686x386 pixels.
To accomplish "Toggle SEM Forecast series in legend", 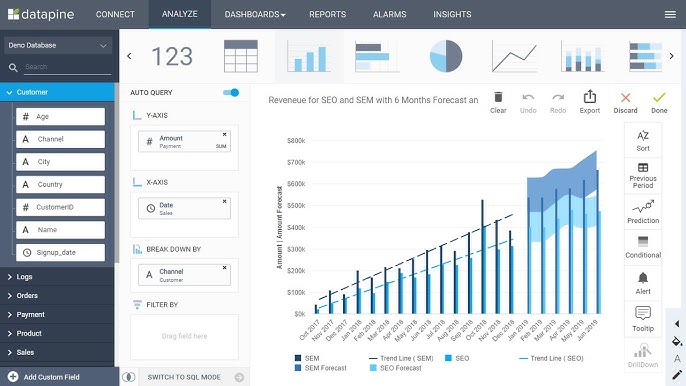I will coord(321,368).
